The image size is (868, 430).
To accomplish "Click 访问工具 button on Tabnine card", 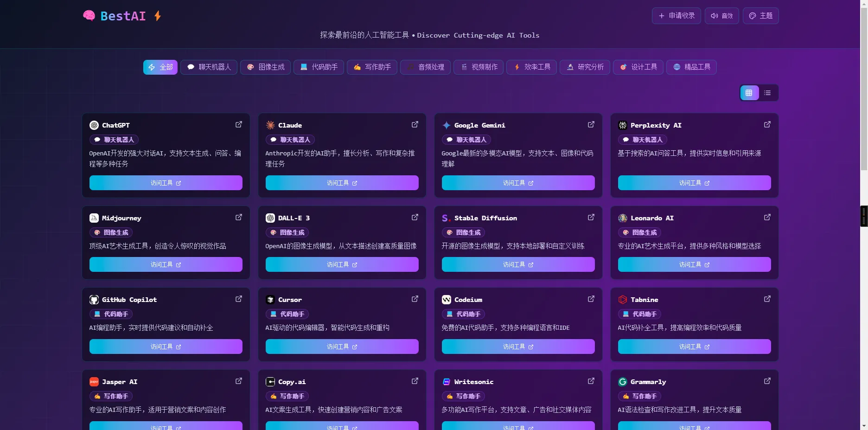I will 695,347.
